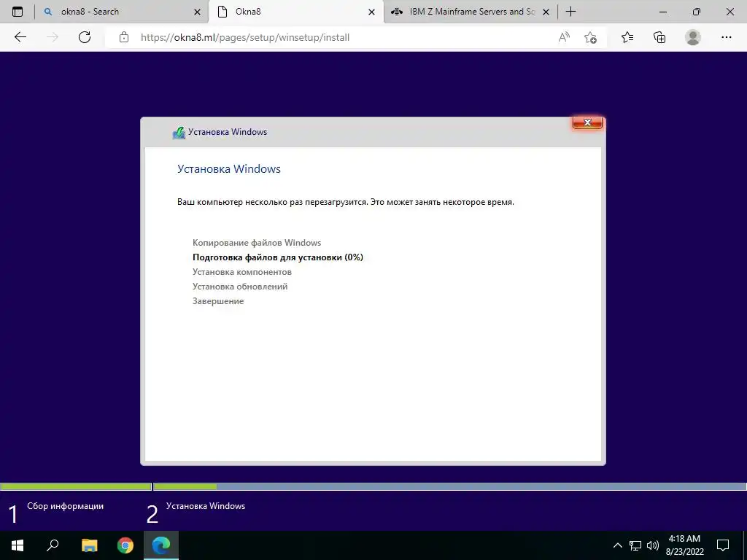Open the Windows Start menu

pos(18,545)
